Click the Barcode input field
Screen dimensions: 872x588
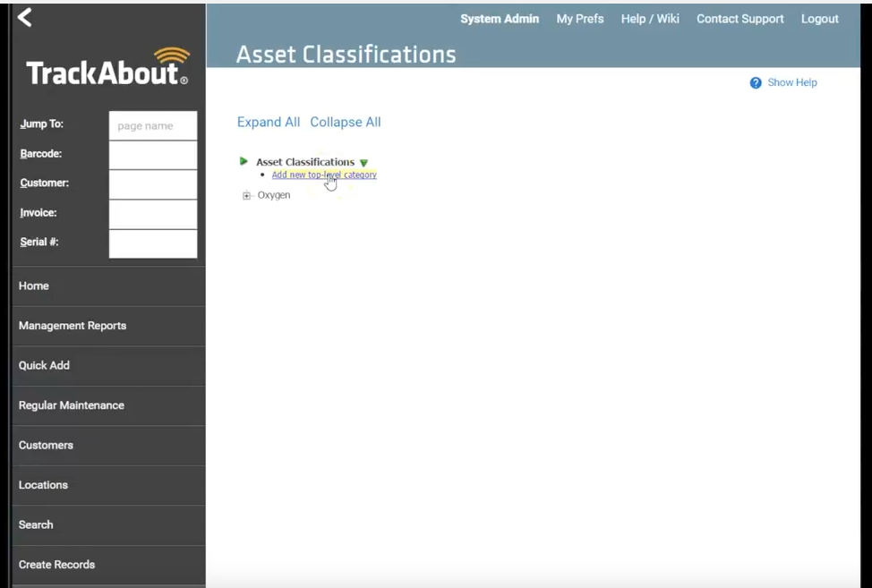153,155
